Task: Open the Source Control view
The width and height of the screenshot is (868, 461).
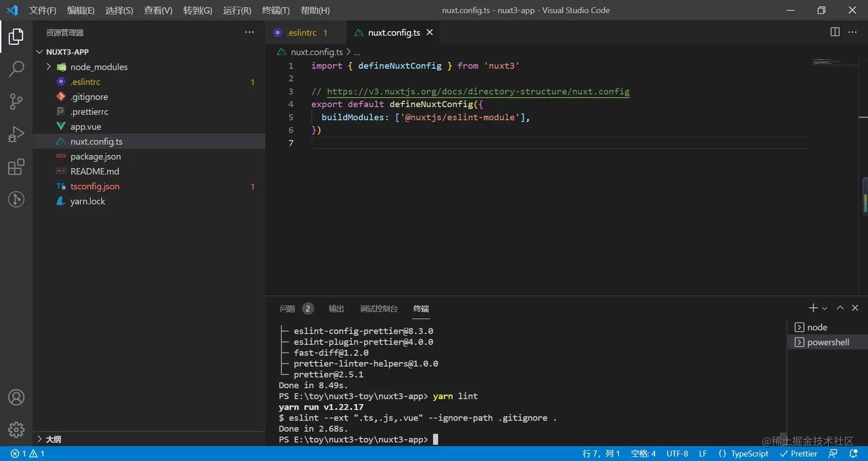Action: pos(16,102)
